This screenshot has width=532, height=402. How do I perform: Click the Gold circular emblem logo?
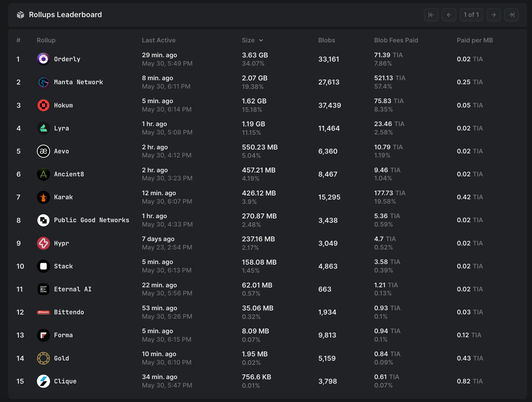[43, 358]
